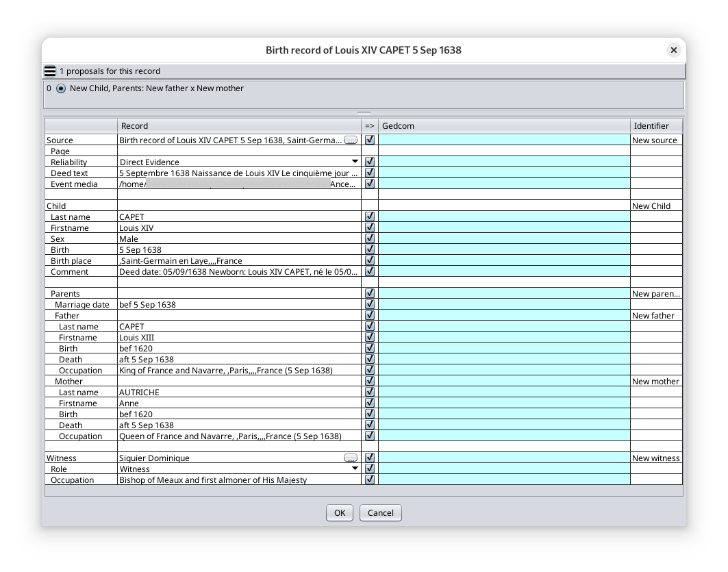Uncheck the Event media checkbox
Screen dimensions: 728x572
pyautogui.click(x=370, y=184)
